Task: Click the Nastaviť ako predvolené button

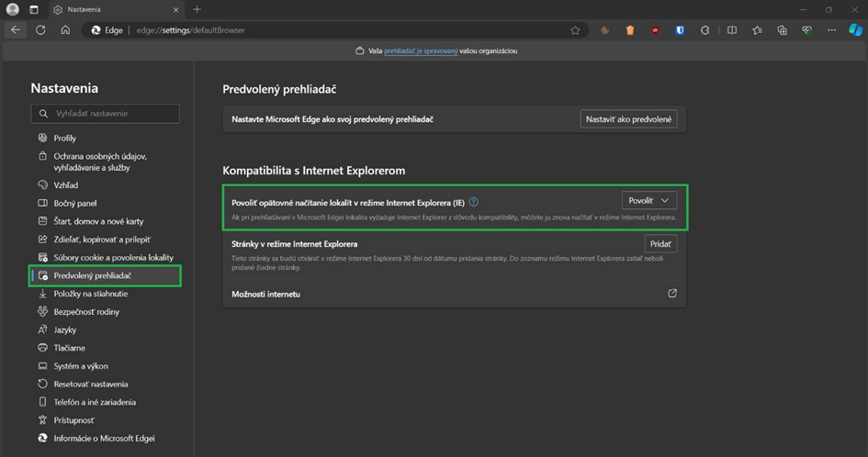Action: tap(628, 119)
